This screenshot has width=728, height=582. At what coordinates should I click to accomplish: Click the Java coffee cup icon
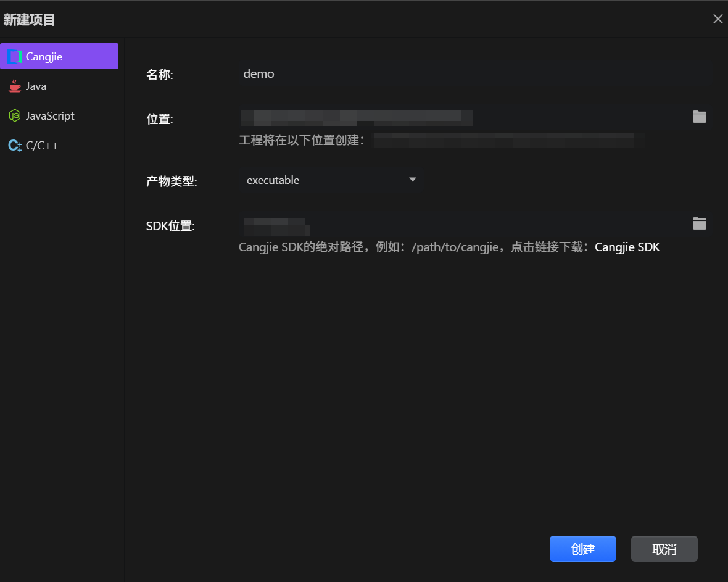coord(15,86)
